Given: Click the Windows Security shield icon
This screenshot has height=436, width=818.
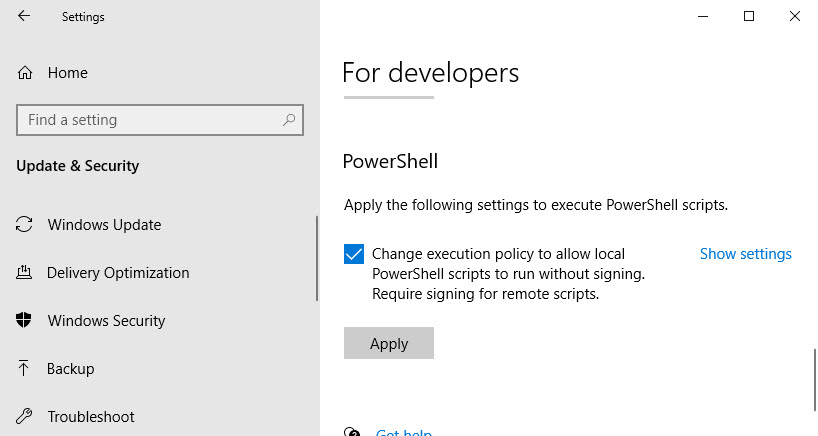Looking at the screenshot, I should coord(24,320).
